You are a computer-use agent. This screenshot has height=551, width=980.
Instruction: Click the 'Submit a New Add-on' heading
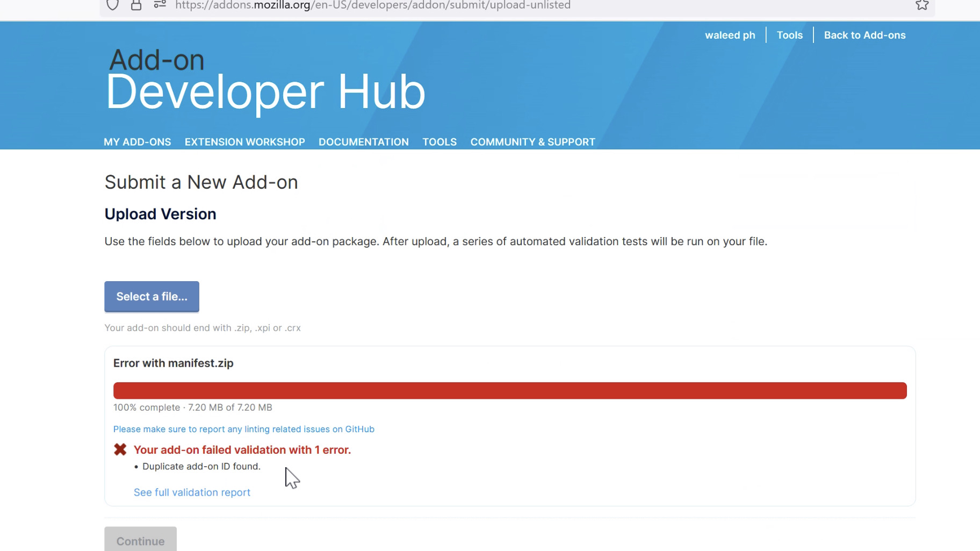201,182
